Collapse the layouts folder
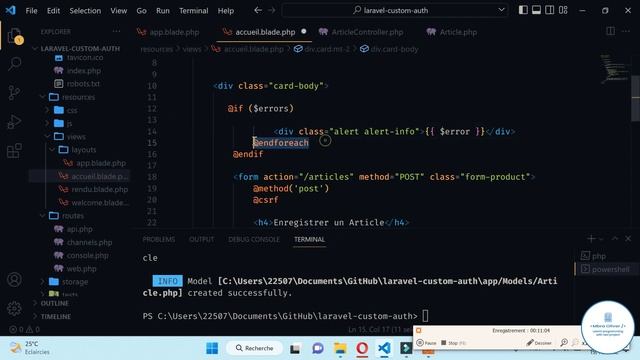The height and width of the screenshot is (360, 640). [x=83, y=150]
